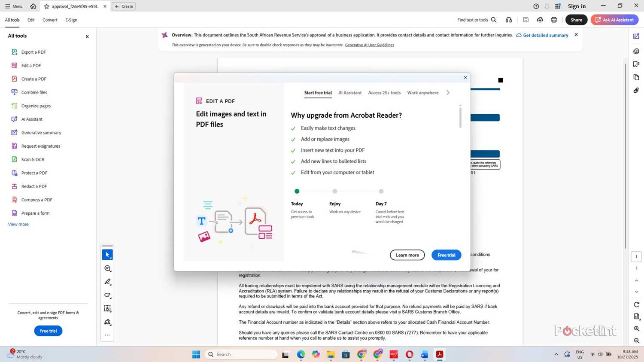644x362 pixels.
Task: Open the Combine files tool
Action: click(x=34, y=92)
